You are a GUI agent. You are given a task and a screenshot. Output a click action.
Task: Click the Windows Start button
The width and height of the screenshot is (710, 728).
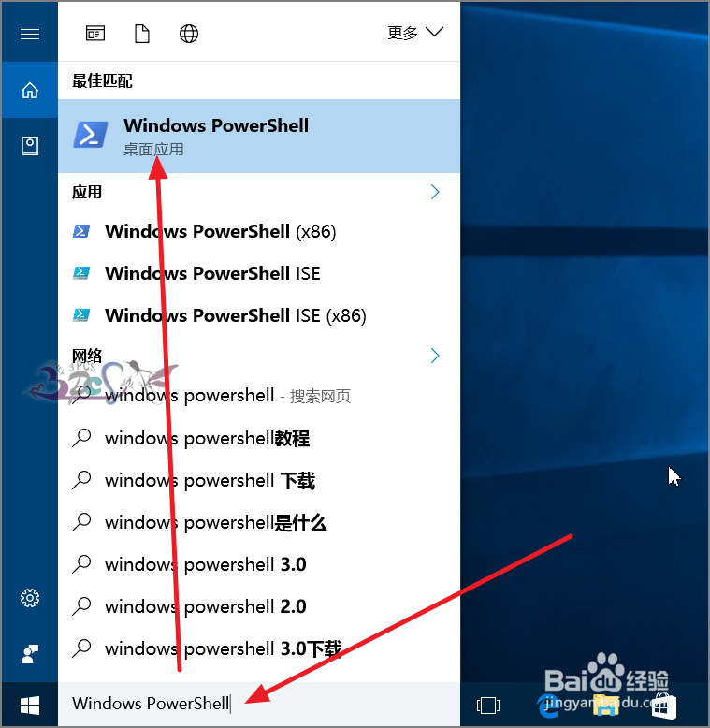30,705
